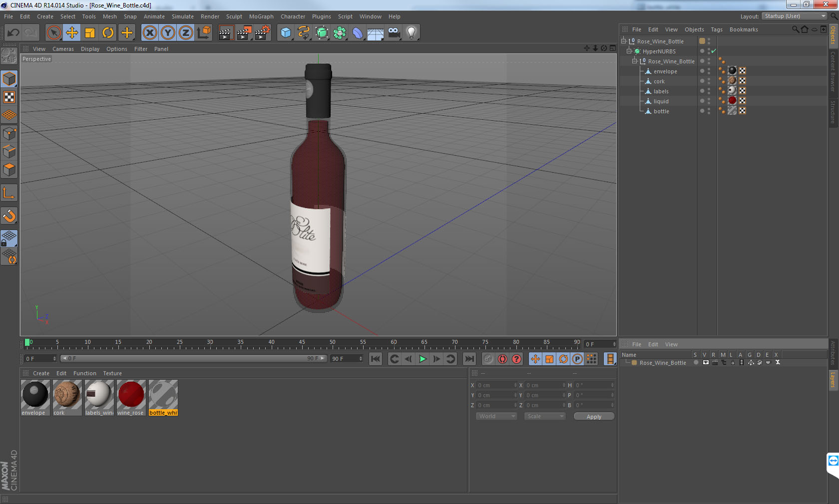
Task: Collapse the HyperNURBS tree node
Action: tap(629, 51)
